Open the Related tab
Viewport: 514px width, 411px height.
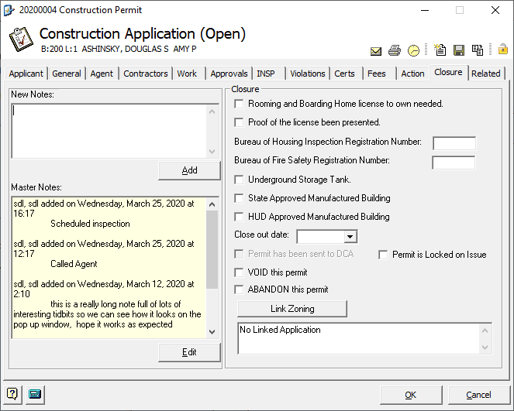(486, 73)
